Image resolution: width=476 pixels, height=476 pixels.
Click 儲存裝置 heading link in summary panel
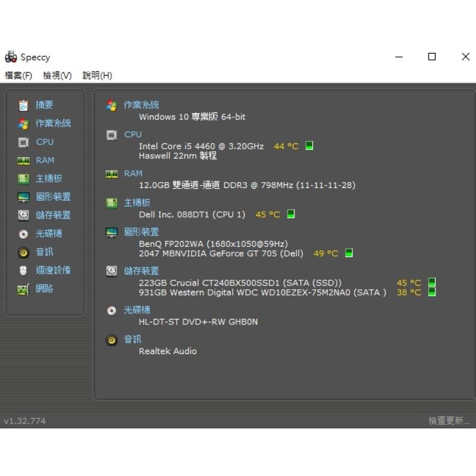pos(141,271)
